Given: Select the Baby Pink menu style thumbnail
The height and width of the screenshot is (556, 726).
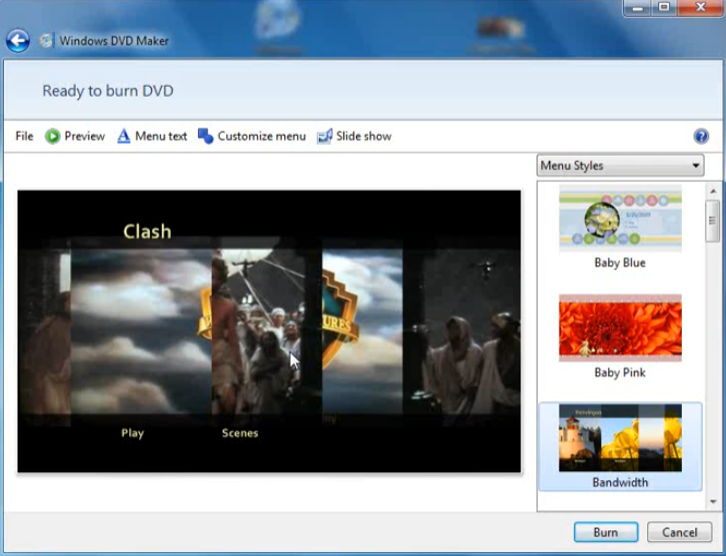Looking at the screenshot, I should pyautogui.click(x=620, y=328).
